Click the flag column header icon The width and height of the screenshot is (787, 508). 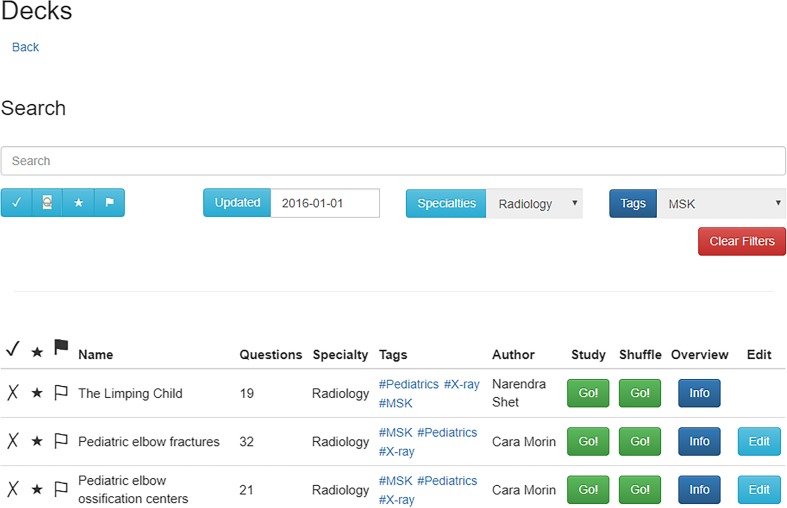coord(61,348)
